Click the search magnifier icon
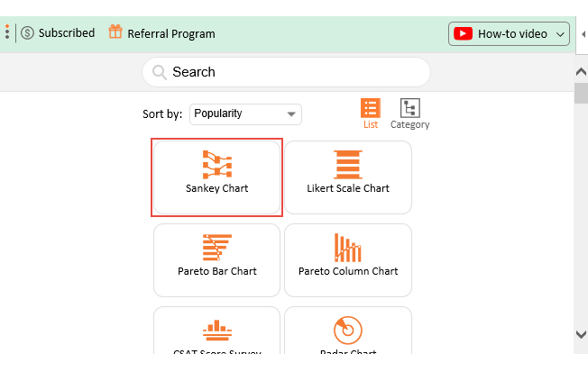This screenshot has height=381, width=588. (161, 72)
